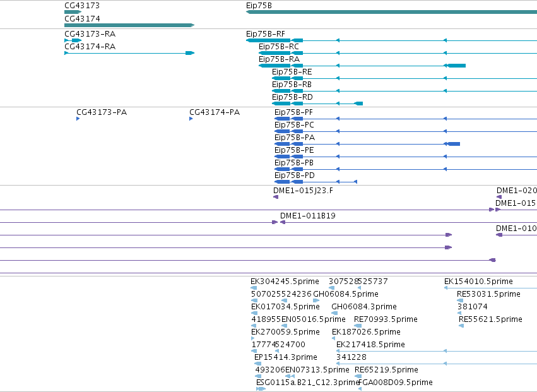The height and width of the screenshot is (392, 537).
Task: Select the Eip75B-RB transcript label
Action: [x=292, y=85]
